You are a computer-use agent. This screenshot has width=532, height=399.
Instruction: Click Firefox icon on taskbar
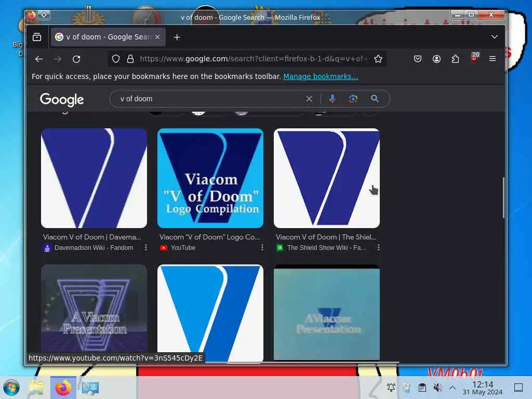click(x=63, y=388)
